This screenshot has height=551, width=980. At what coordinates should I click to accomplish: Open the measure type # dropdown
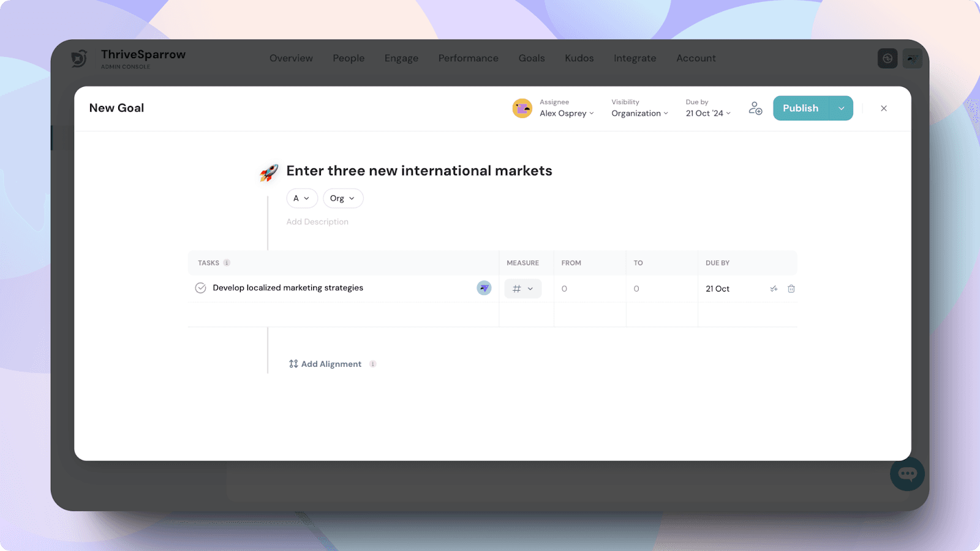tap(522, 289)
